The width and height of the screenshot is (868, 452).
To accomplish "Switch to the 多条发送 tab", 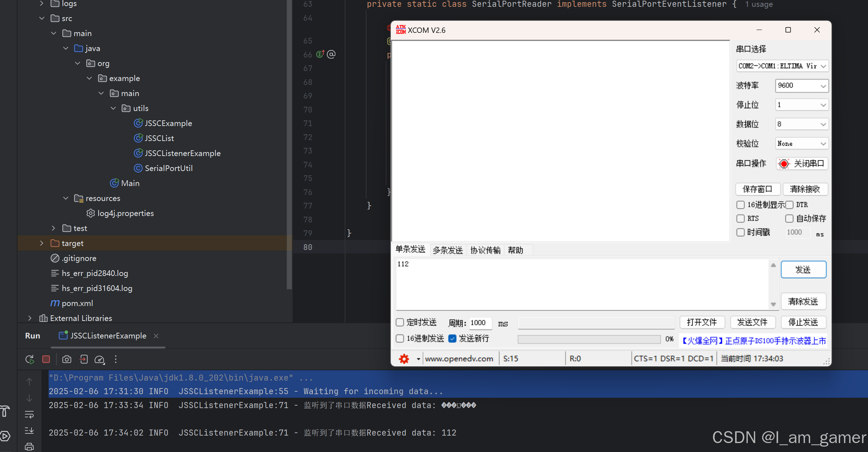I will tap(448, 250).
